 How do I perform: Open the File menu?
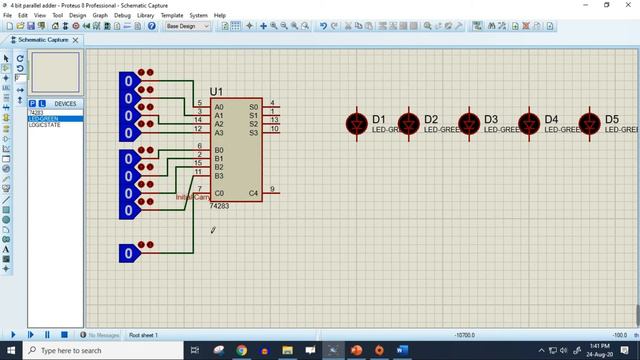click(7, 15)
